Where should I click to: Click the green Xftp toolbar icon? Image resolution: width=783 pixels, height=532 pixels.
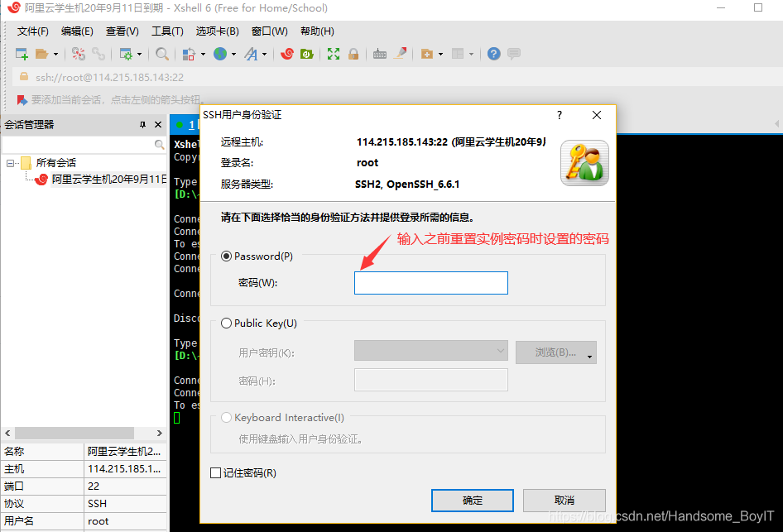tap(306, 54)
